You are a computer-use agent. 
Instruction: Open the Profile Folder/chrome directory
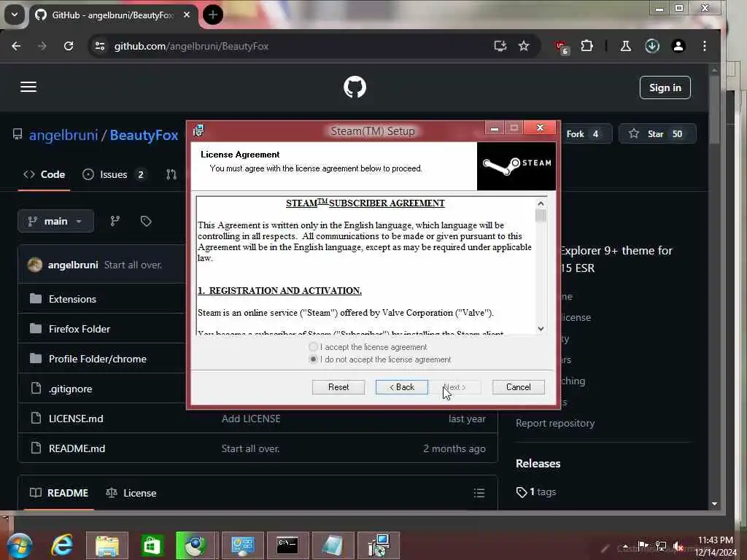pos(98,359)
